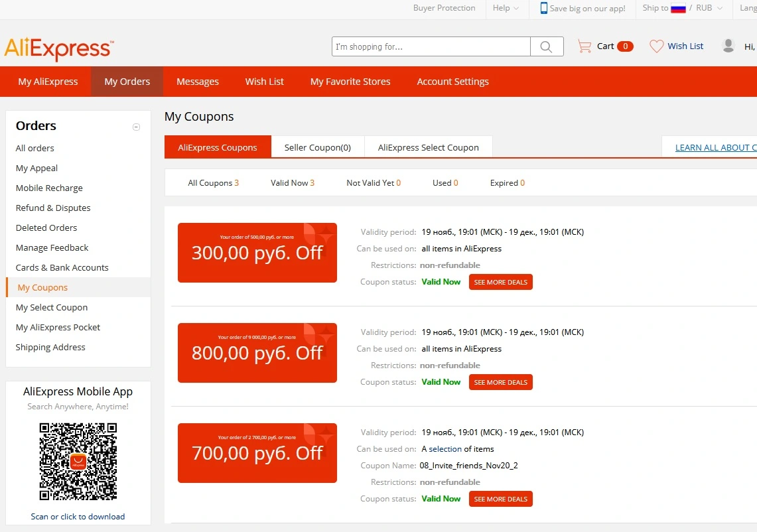Viewport: 757px width, 532px height.
Task: Click SEE MORE DEALS for 700 руб coupon
Action: pyautogui.click(x=501, y=499)
